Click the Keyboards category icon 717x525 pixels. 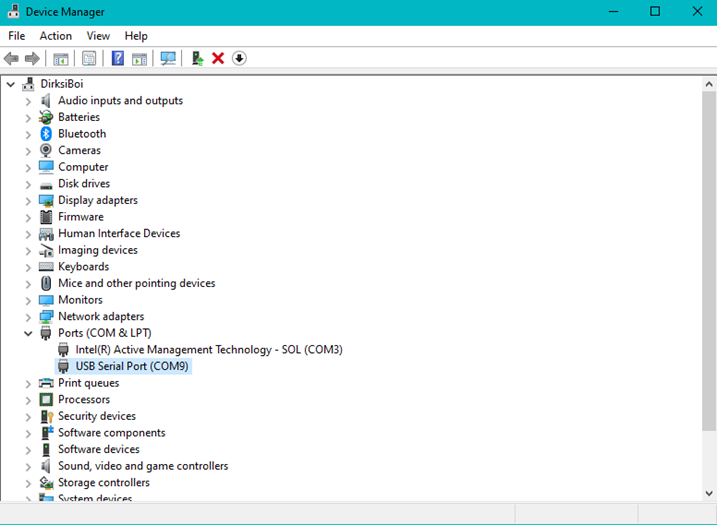(x=46, y=267)
